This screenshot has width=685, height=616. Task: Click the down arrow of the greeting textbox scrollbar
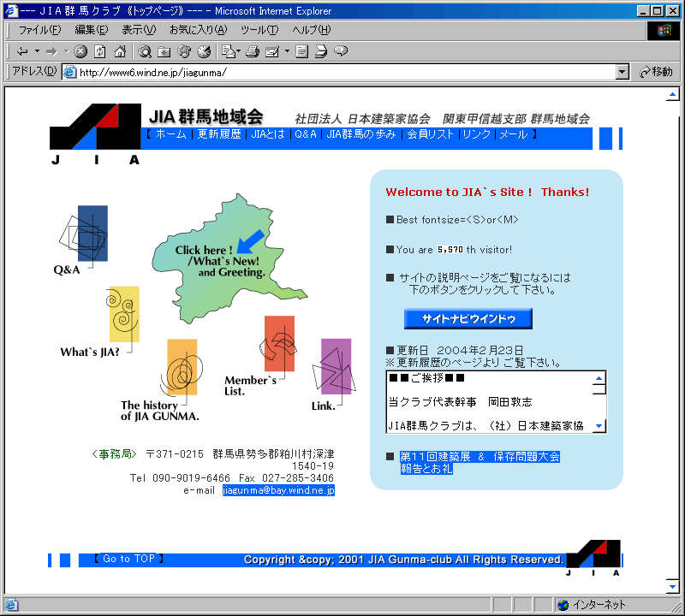coord(599,426)
